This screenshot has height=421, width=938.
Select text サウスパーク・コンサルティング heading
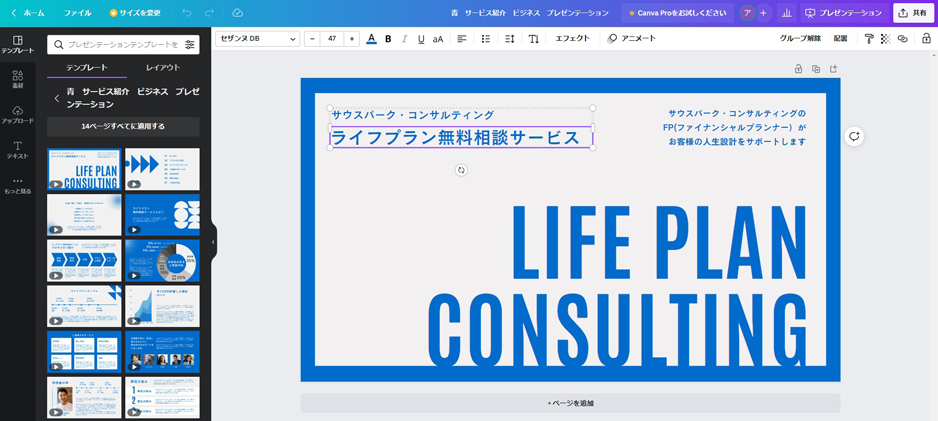coord(413,115)
